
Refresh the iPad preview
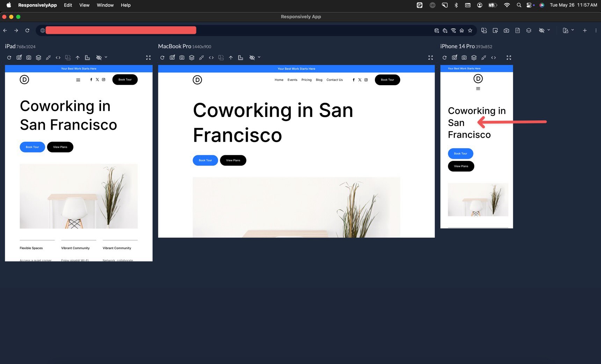(x=9, y=58)
